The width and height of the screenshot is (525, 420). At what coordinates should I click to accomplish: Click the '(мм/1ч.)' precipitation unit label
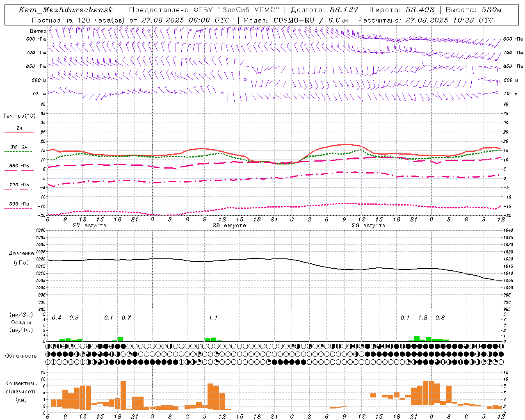click(x=21, y=330)
